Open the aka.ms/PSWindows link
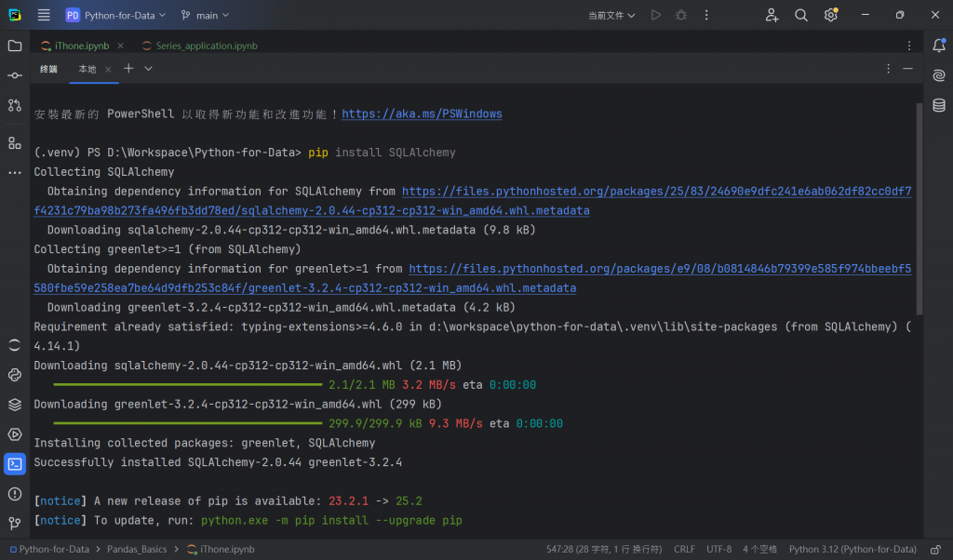This screenshot has height=560, width=953. 422,113
